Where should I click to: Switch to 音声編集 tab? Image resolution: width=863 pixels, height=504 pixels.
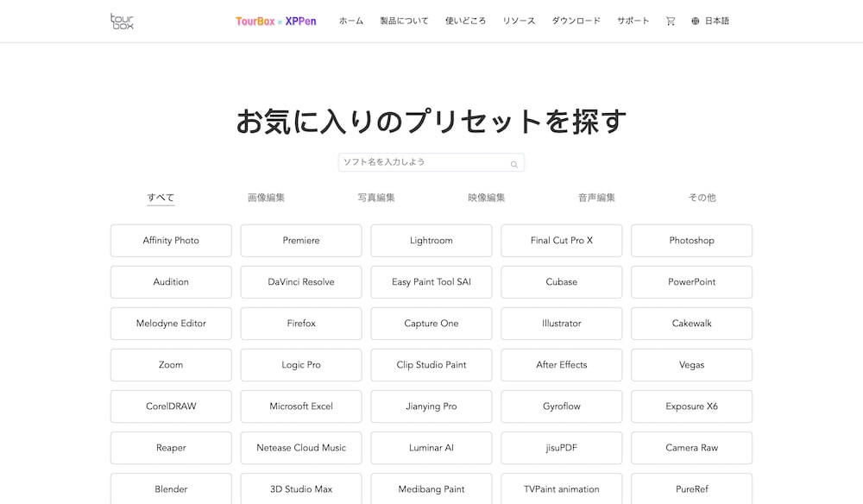[596, 198]
